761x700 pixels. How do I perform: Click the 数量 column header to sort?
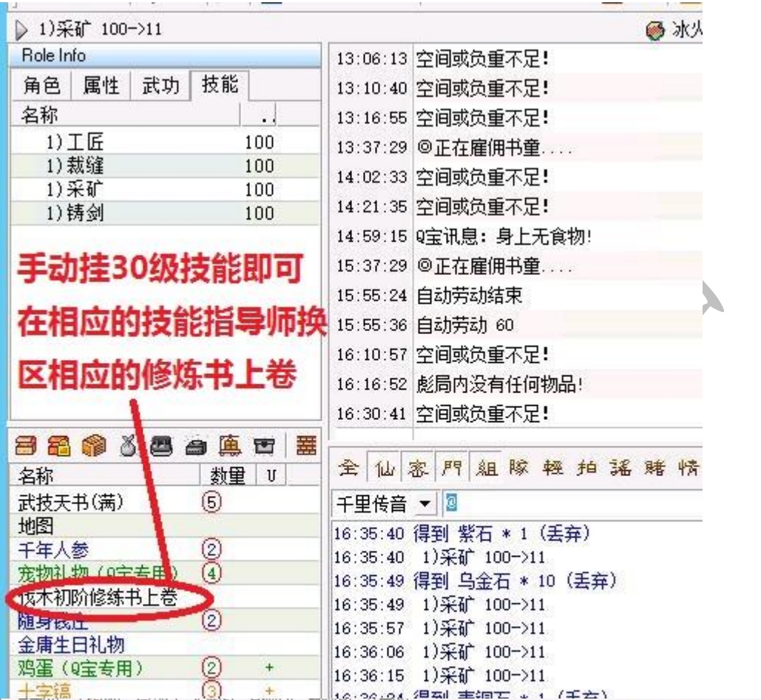[227, 476]
